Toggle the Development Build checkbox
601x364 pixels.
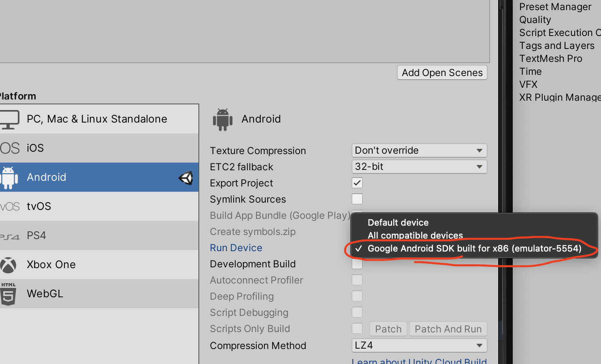pyautogui.click(x=357, y=264)
